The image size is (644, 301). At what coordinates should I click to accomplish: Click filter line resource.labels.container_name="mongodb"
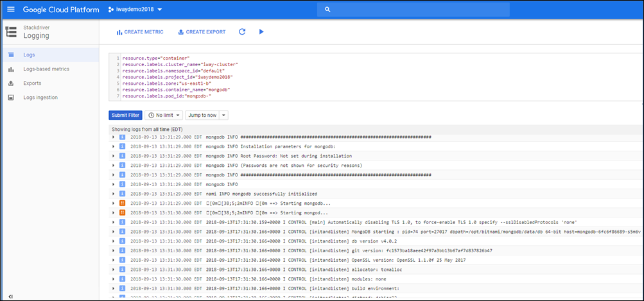(176, 89)
